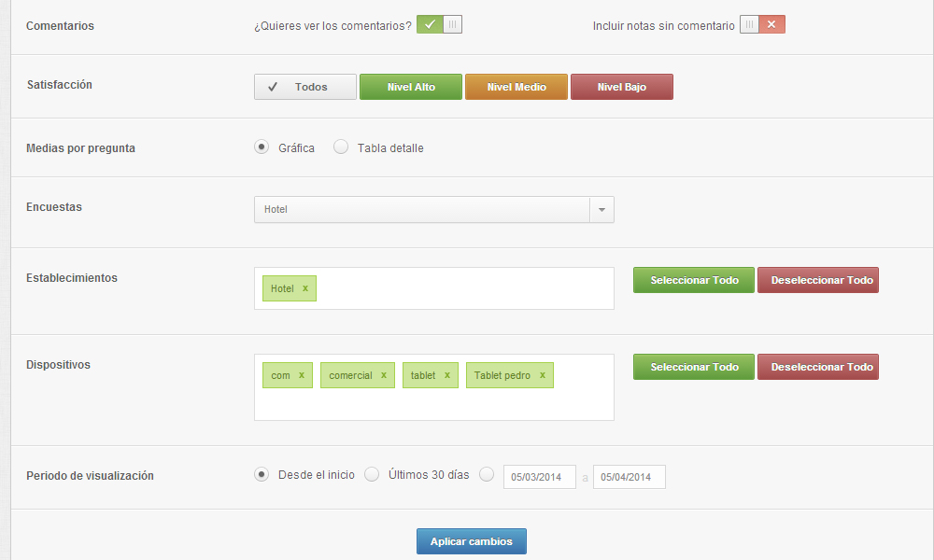This screenshot has width=934, height=560.
Task: Select the Tabla detalle radio button
Action: (x=341, y=147)
